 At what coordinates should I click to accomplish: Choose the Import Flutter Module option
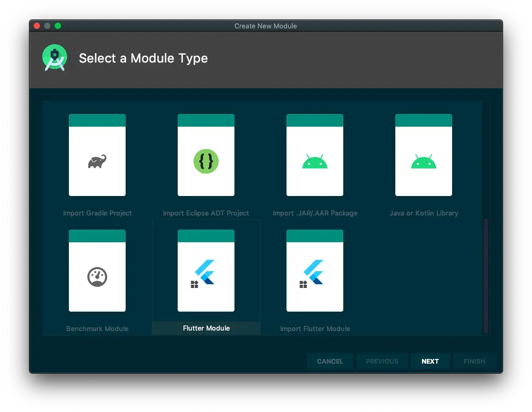pyautogui.click(x=315, y=271)
